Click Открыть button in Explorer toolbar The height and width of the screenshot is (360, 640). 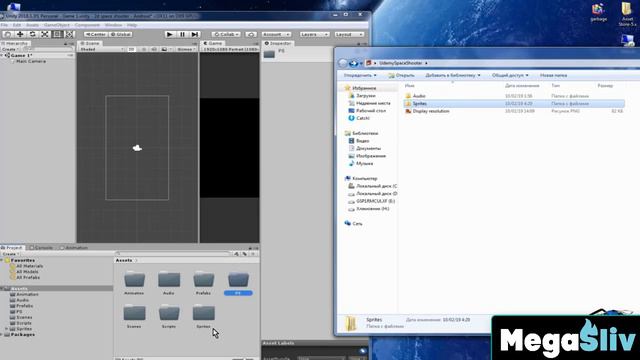(x=401, y=76)
